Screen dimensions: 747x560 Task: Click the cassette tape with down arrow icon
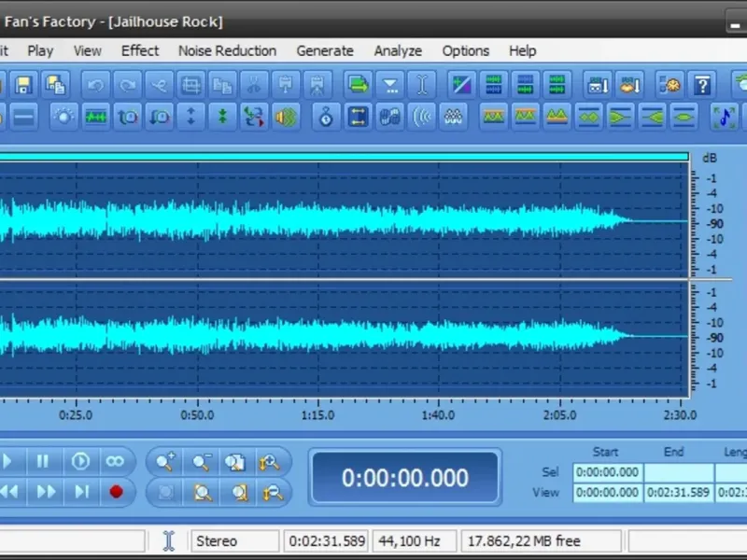598,85
